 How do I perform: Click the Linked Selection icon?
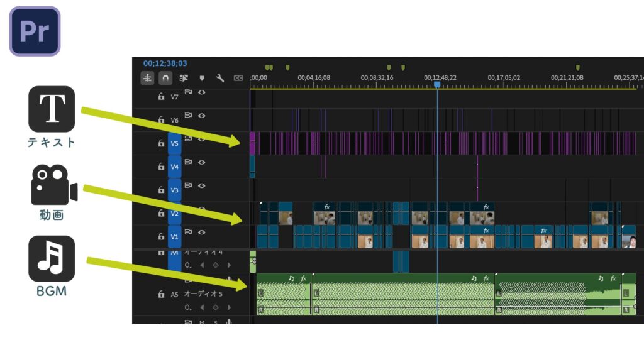pos(184,78)
